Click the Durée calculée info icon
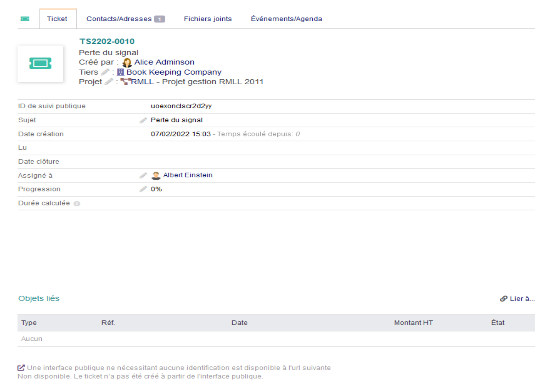 [x=77, y=204]
